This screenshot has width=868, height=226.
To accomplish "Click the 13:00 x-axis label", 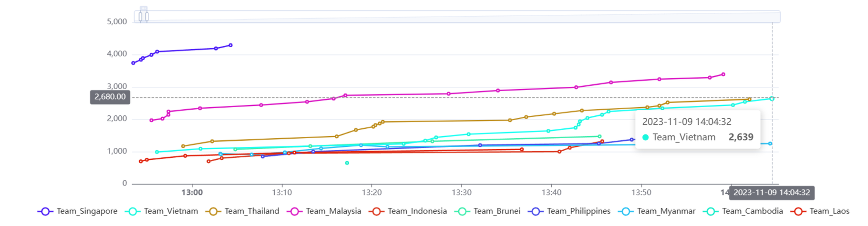I will tap(192, 193).
